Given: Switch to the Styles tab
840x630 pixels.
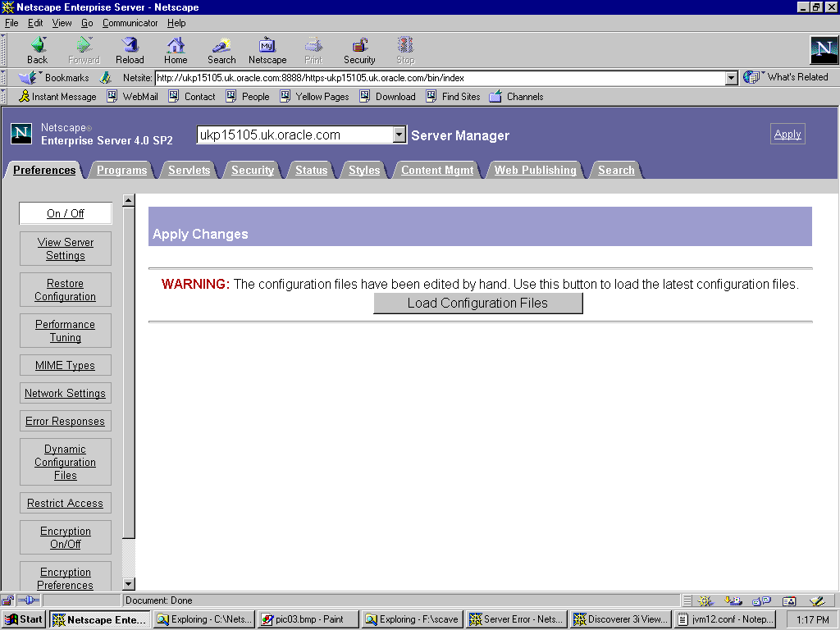Looking at the screenshot, I should [x=364, y=170].
